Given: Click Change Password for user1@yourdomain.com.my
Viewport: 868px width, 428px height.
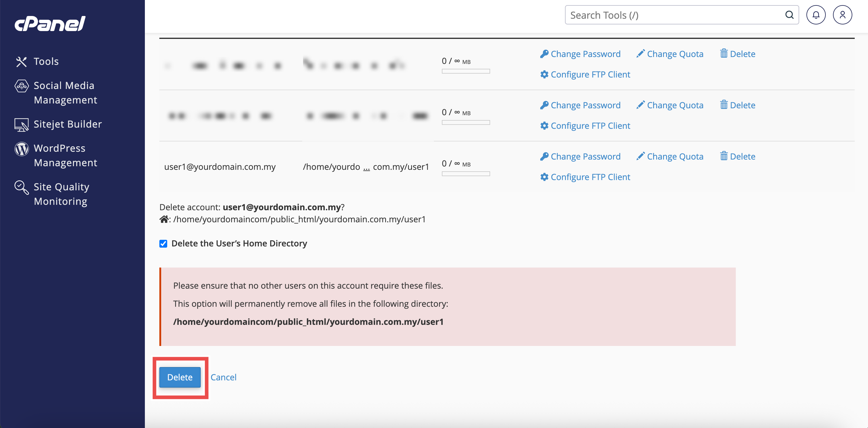Looking at the screenshot, I should 585,157.
